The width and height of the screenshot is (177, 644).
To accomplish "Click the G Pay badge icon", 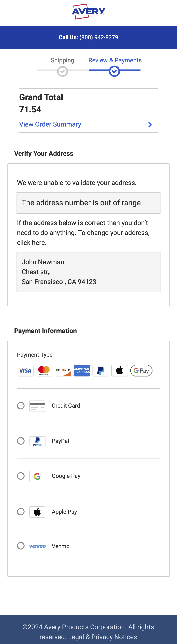I will 141,370.
